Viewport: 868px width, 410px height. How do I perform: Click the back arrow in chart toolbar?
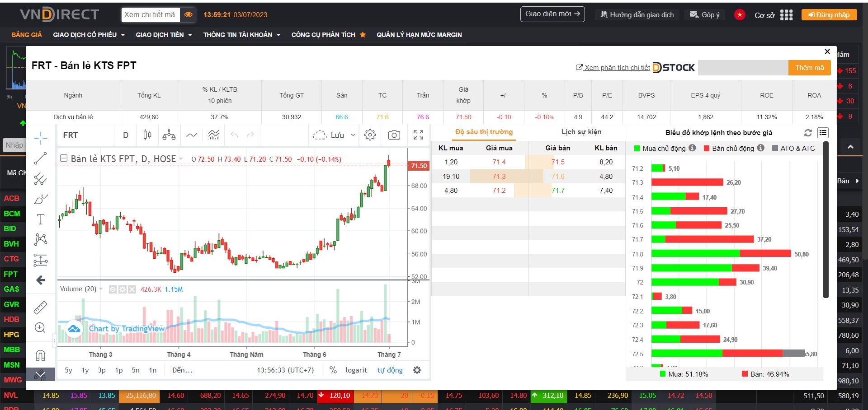pyautogui.click(x=41, y=280)
